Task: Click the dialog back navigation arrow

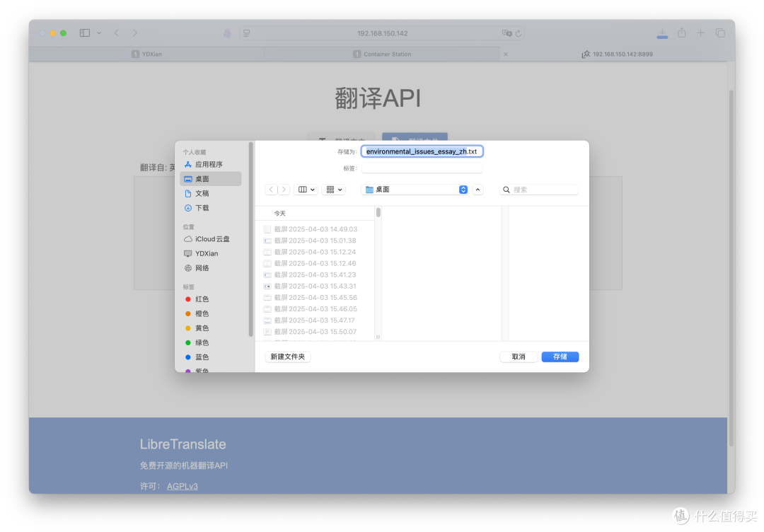Action: pyautogui.click(x=272, y=190)
